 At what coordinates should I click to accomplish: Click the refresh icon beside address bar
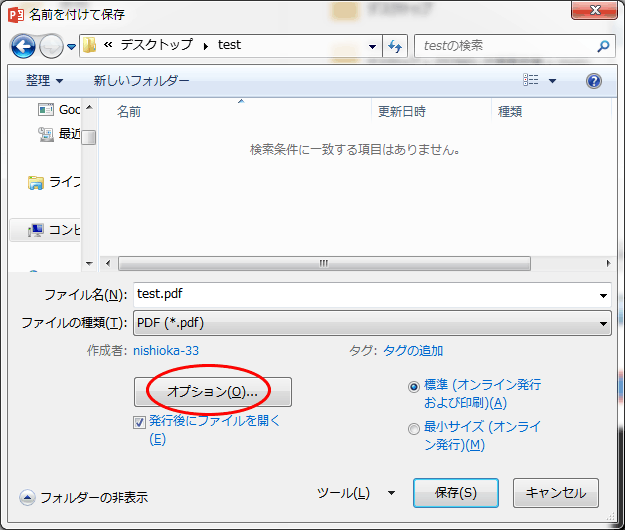[x=395, y=46]
